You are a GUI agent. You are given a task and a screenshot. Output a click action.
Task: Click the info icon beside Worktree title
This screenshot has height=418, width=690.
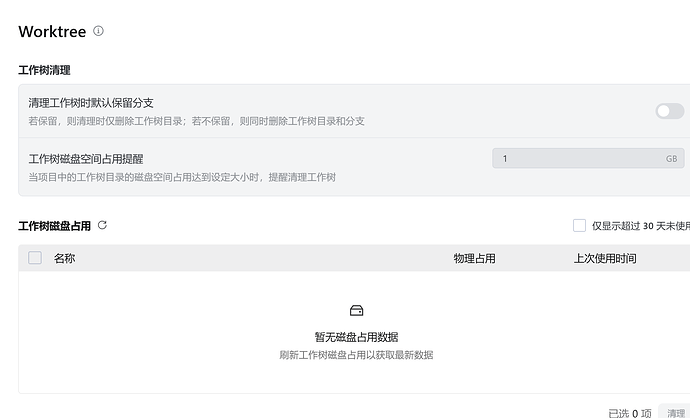tap(98, 31)
